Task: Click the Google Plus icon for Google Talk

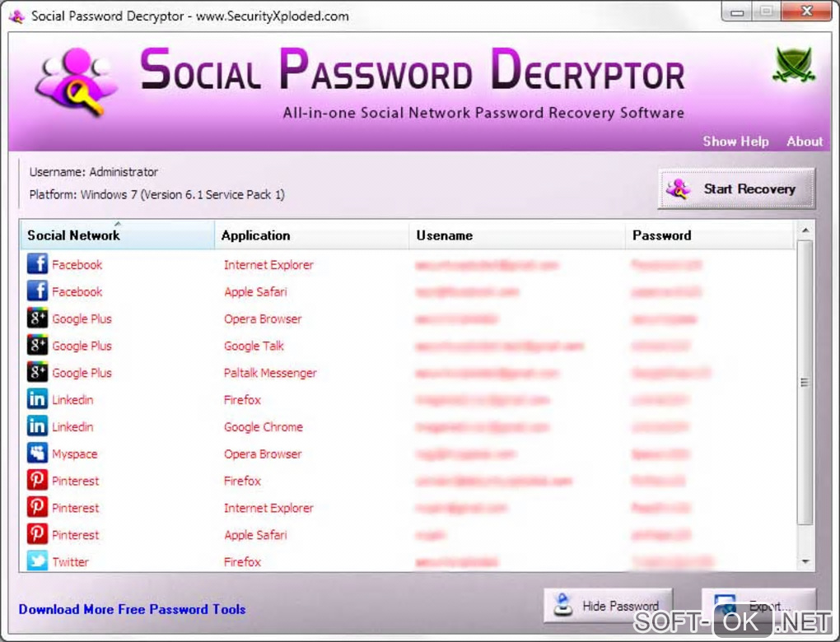Action: [x=37, y=345]
